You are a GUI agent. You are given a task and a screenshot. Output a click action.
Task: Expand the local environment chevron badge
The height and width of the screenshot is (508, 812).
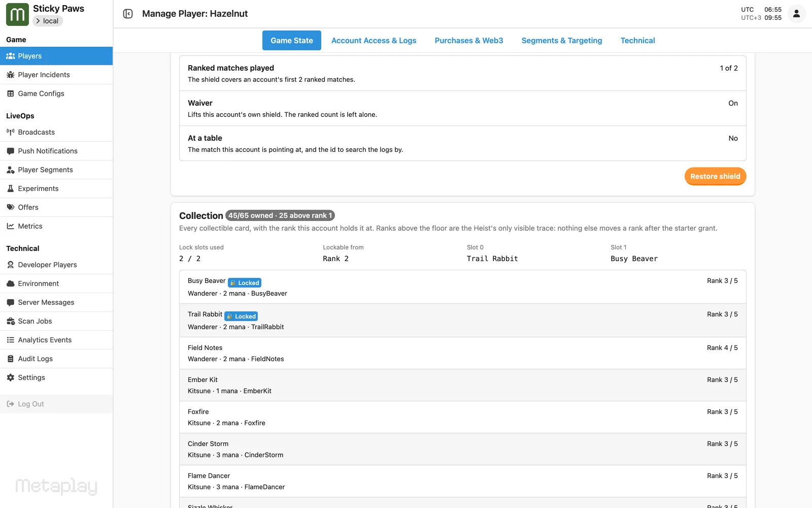(x=48, y=21)
